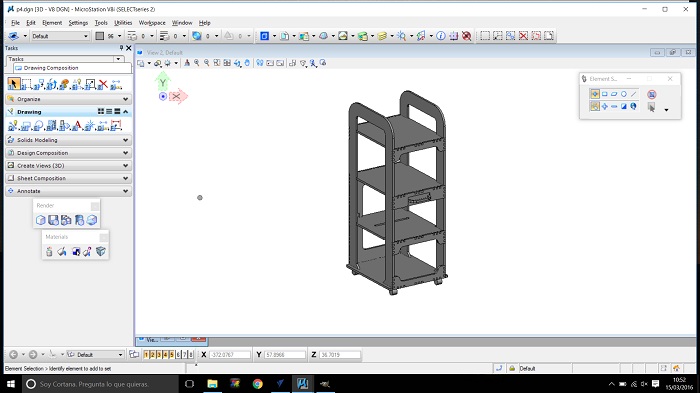The image size is (700, 393).
Task: Click the first Materials toolbox icon
Action: pyautogui.click(x=49, y=251)
